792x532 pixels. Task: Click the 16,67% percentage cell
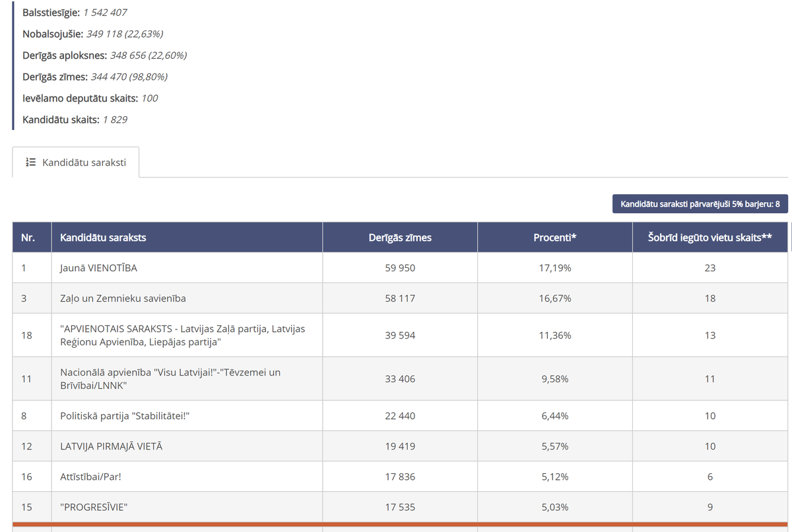coord(555,298)
